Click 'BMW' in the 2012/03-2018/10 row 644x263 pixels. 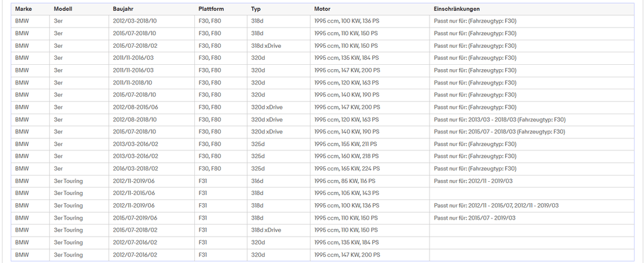(22, 21)
